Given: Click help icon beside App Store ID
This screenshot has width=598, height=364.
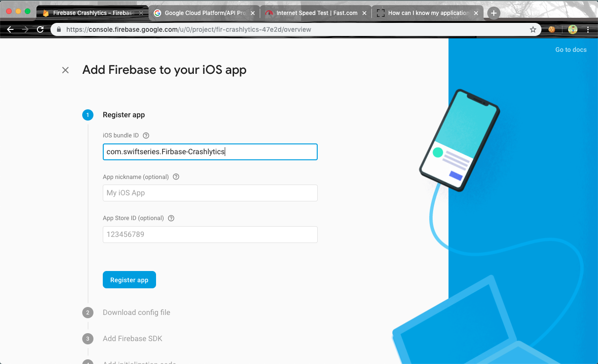Looking at the screenshot, I should 171,218.
